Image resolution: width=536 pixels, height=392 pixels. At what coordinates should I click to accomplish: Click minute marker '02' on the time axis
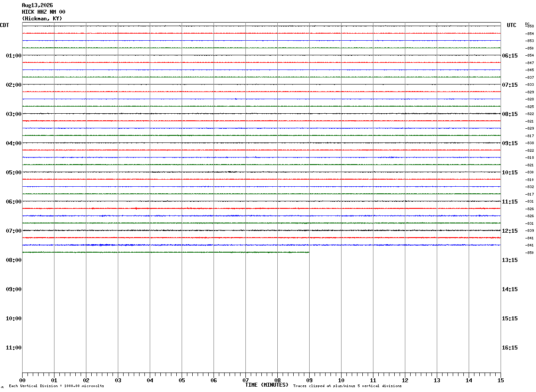tap(86, 380)
